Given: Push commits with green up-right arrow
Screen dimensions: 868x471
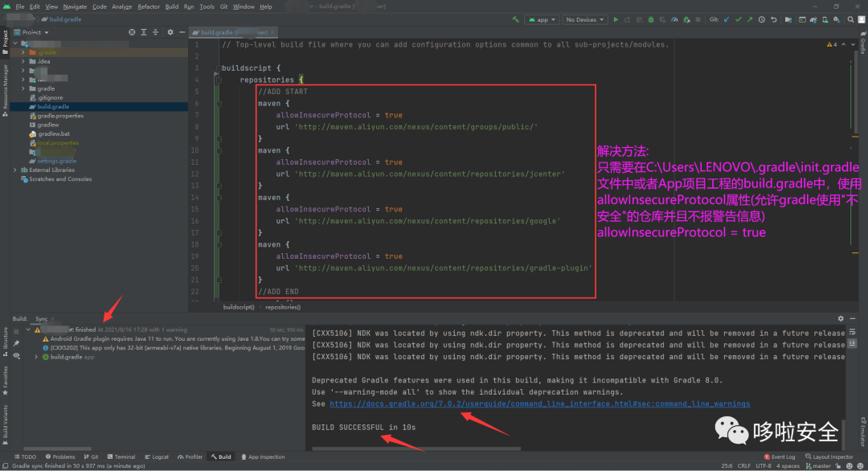Looking at the screenshot, I should click(x=750, y=19).
